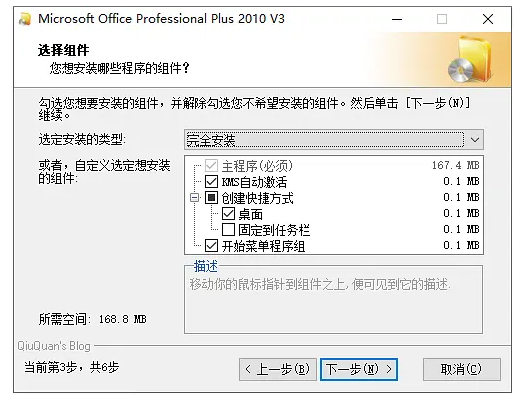Click the 完全安装 combo box field
The height and width of the screenshot is (399, 529).
325,140
